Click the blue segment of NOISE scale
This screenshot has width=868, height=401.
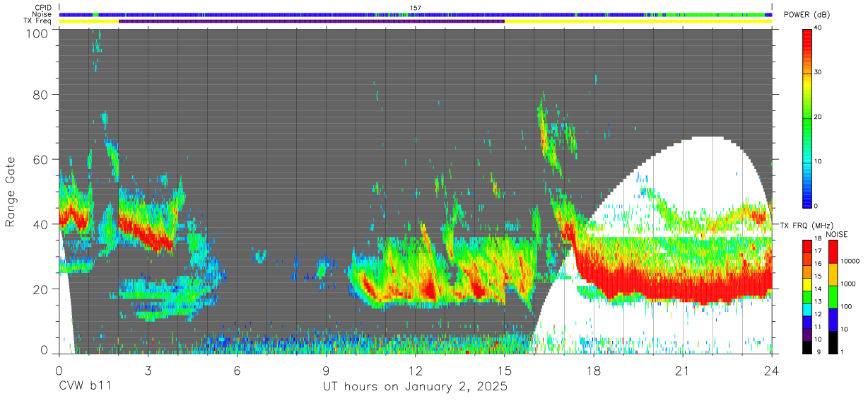(x=833, y=318)
